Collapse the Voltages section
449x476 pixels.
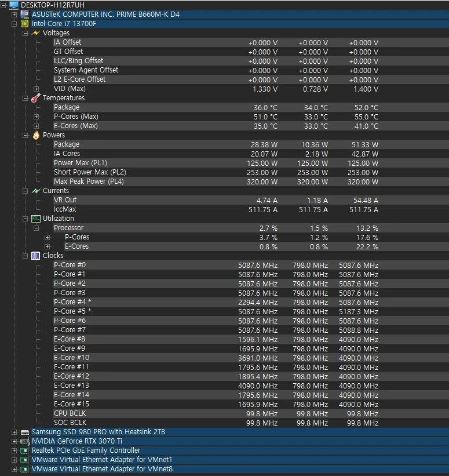pyautogui.click(x=25, y=33)
